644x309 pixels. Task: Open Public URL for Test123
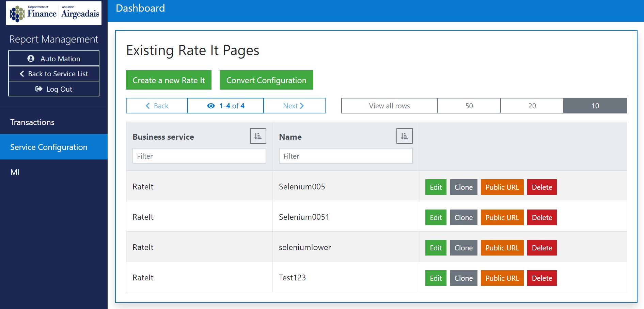click(x=502, y=278)
